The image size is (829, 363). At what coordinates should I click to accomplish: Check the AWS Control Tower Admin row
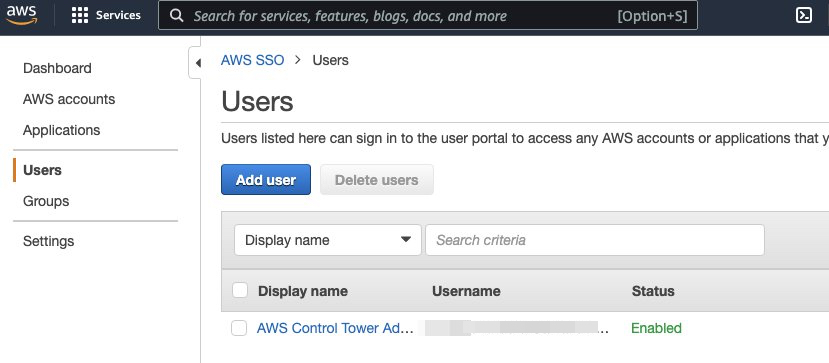239,328
